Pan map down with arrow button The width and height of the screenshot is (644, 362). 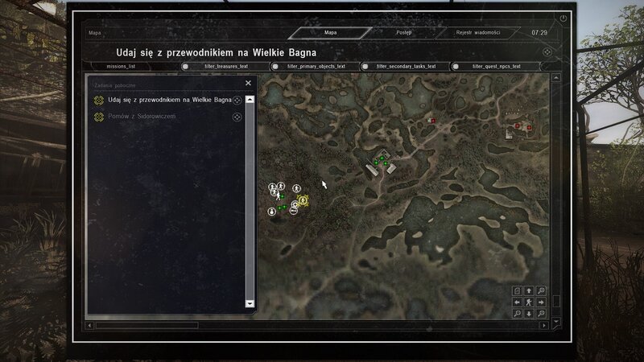point(529,314)
